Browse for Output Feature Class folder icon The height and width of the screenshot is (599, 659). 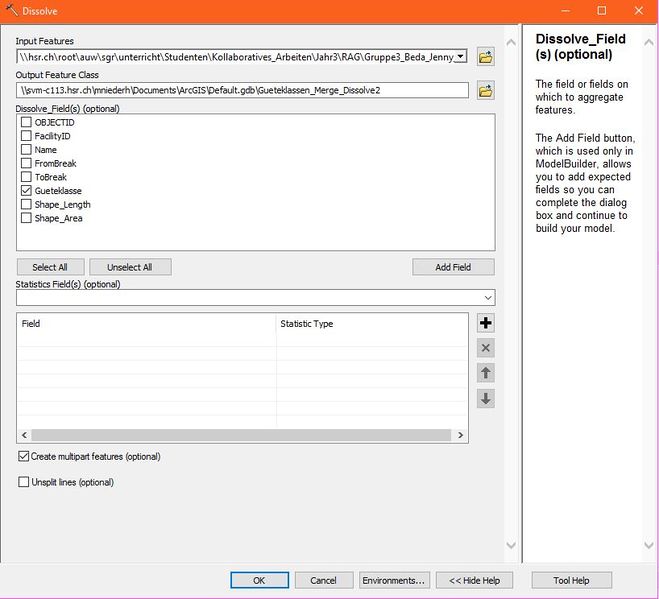click(486, 91)
